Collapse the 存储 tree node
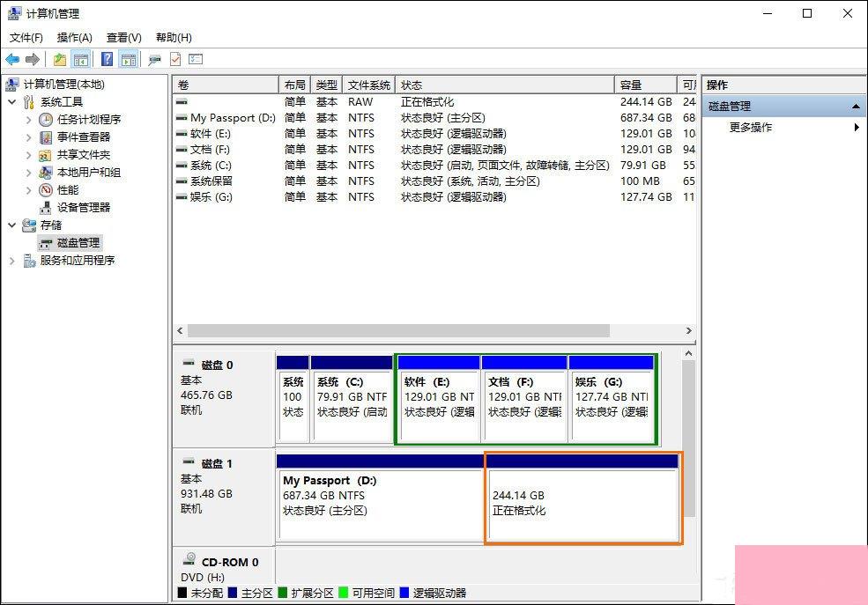 coord(12,225)
